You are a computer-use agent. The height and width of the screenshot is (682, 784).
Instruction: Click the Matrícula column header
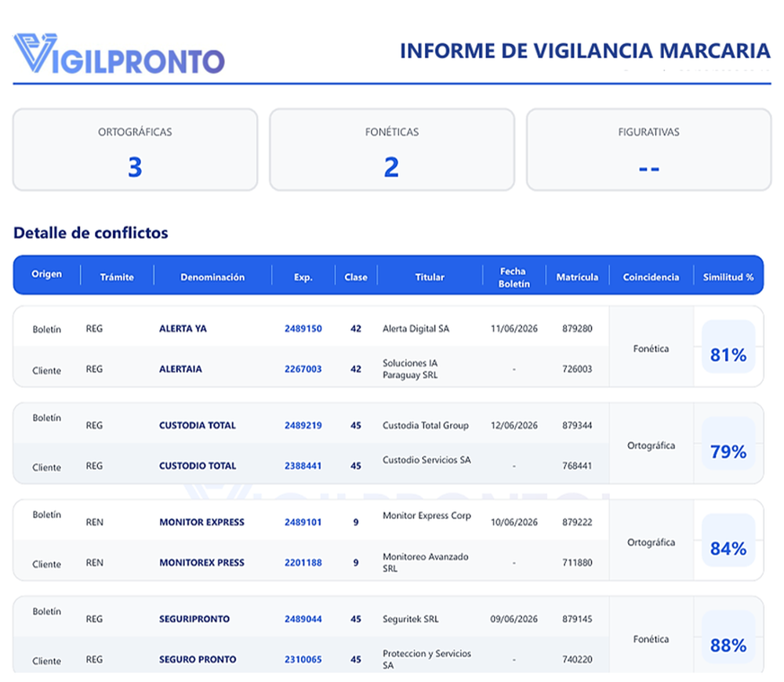click(577, 277)
